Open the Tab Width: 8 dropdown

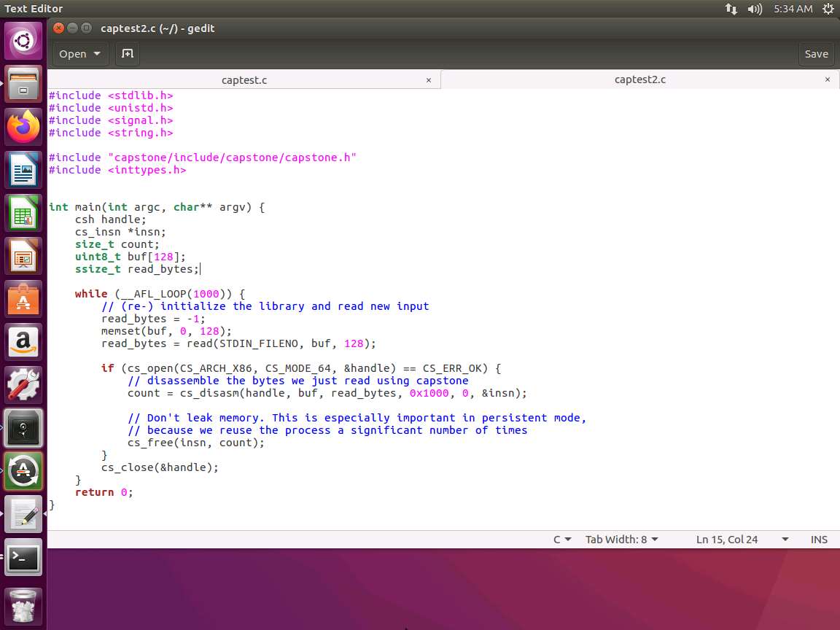point(621,540)
